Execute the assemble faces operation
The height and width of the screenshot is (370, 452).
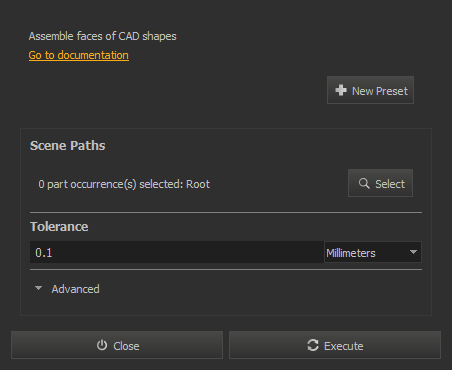[x=335, y=345]
